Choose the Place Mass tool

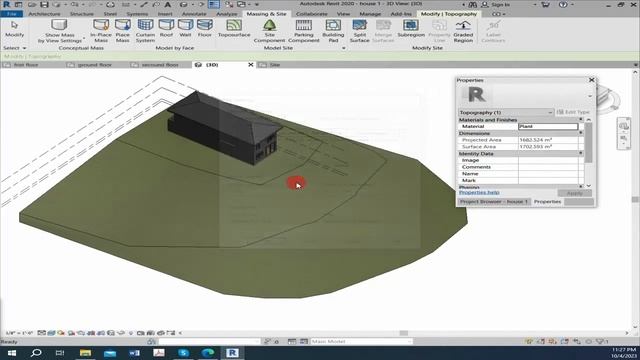pyautogui.click(x=122, y=31)
